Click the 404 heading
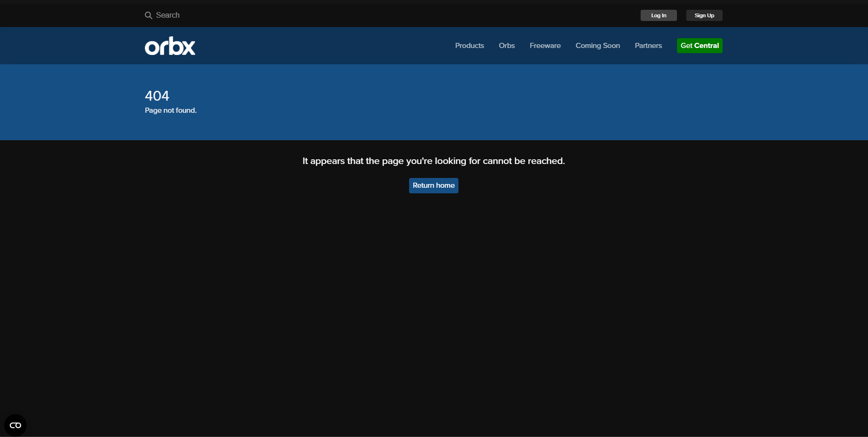The width and height of the screenshot is (868, 437). [x=157, y=96]
